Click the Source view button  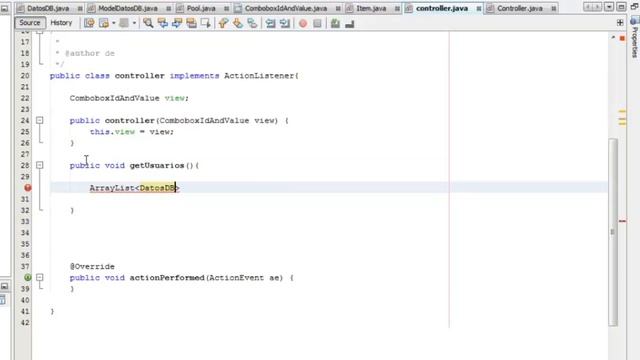(x=30, y=23)
